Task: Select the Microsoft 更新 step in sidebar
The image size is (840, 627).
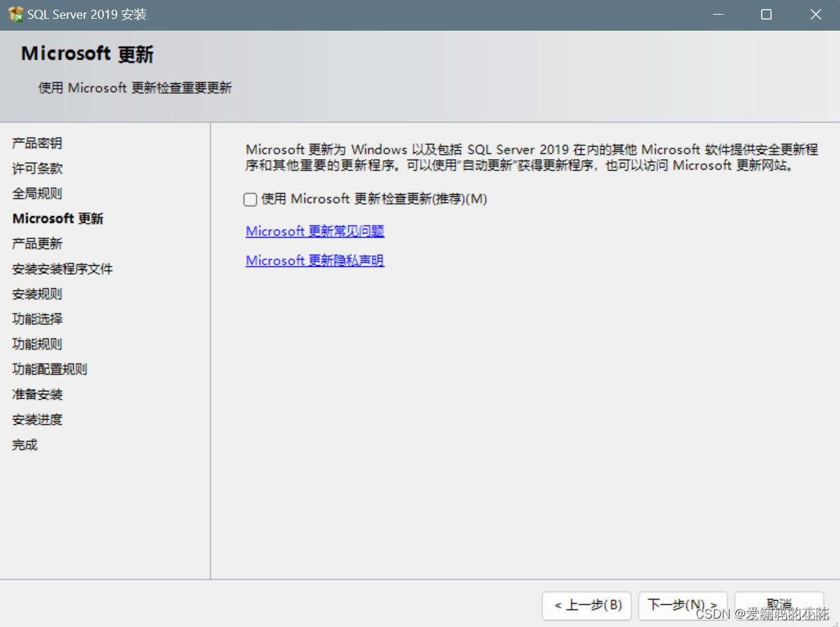Action: tap(58, 219)
